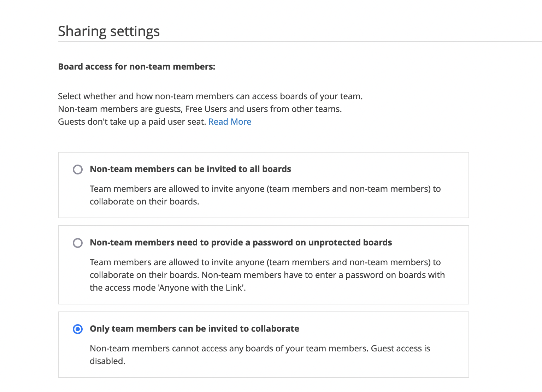Click the 'Guest access is disabled' description text
The width and height of the screenshot is (542, 392).
pos(260,355)
